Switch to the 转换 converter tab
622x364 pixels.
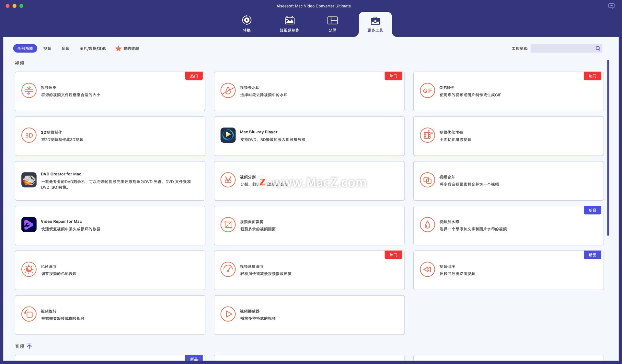(x=247, y=24)
